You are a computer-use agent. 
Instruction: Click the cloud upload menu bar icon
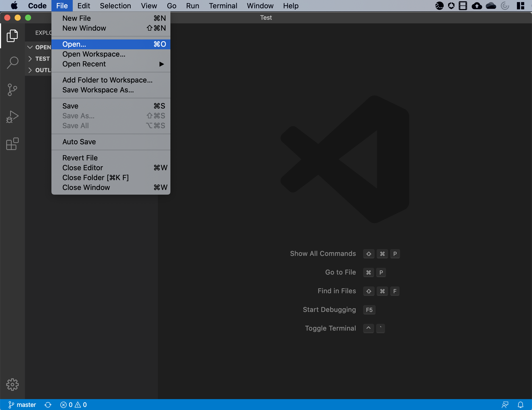(477, 6)
